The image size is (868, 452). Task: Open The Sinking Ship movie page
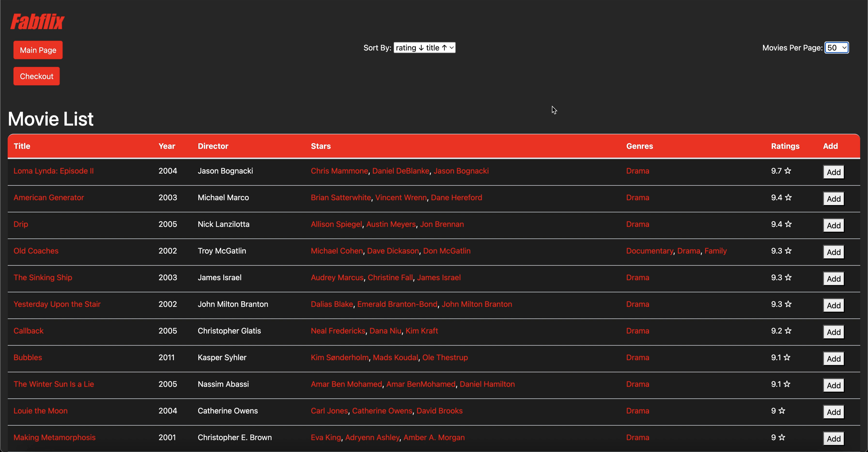(43, 277)
